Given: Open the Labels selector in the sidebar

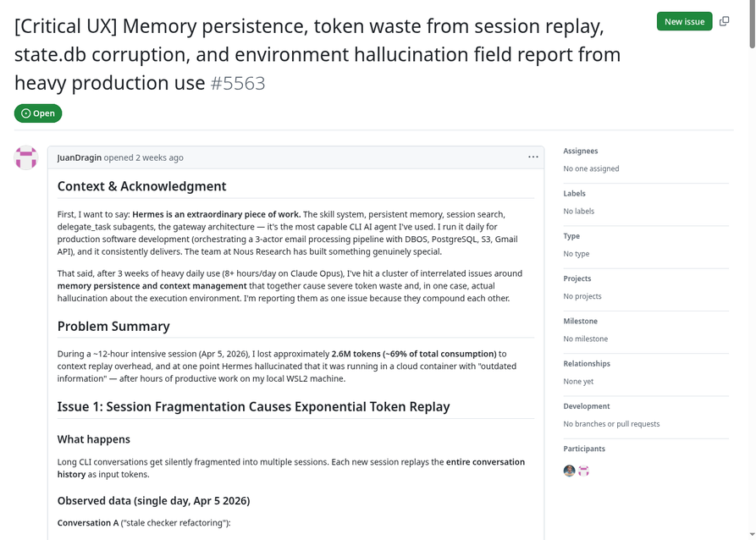Looking at the screenshot, I should (x=576, y=194).
